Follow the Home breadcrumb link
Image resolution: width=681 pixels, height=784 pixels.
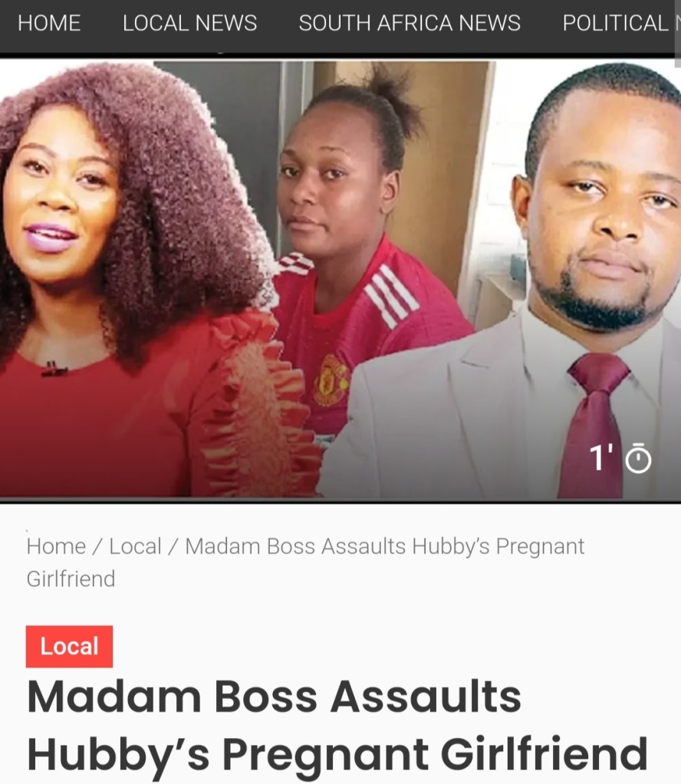(x=56, y=546)
